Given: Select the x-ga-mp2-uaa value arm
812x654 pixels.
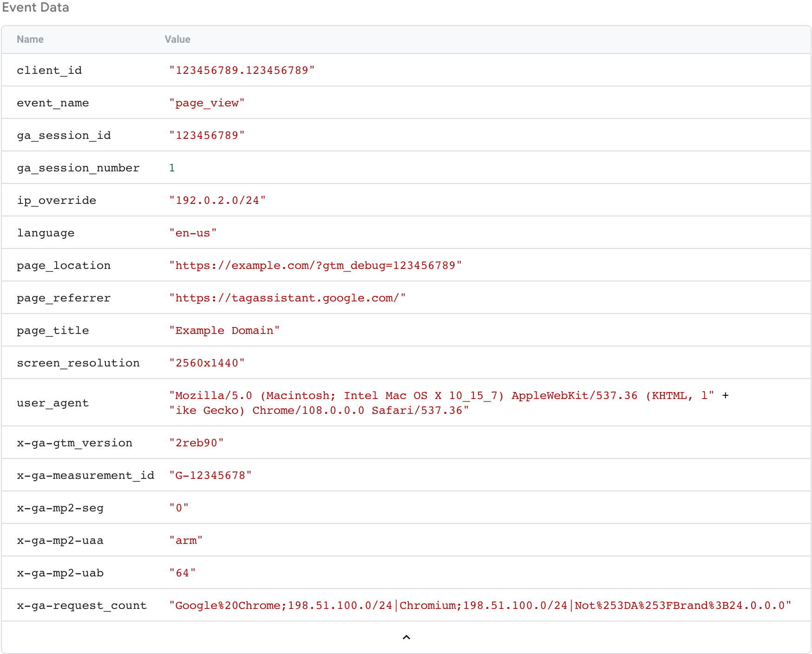Looking at the screenshot, I should point(185,540).
